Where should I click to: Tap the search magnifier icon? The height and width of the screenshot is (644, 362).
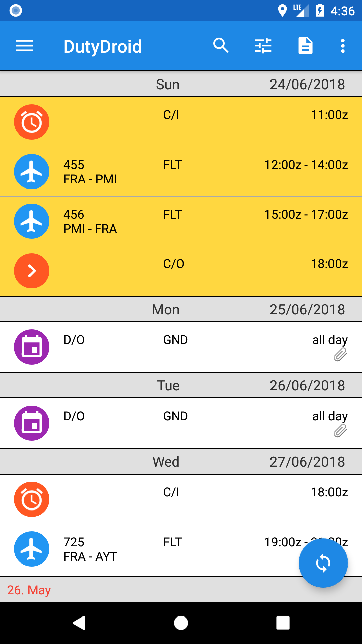(x=221, y=46)
